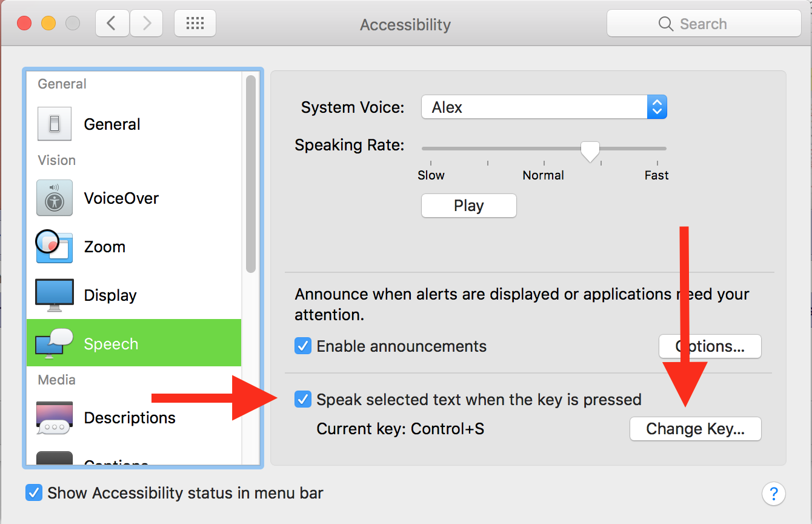This screenshot has width=812, height=524.
Task: Select the Zoom label in sidebar
Action: [105, 247]
